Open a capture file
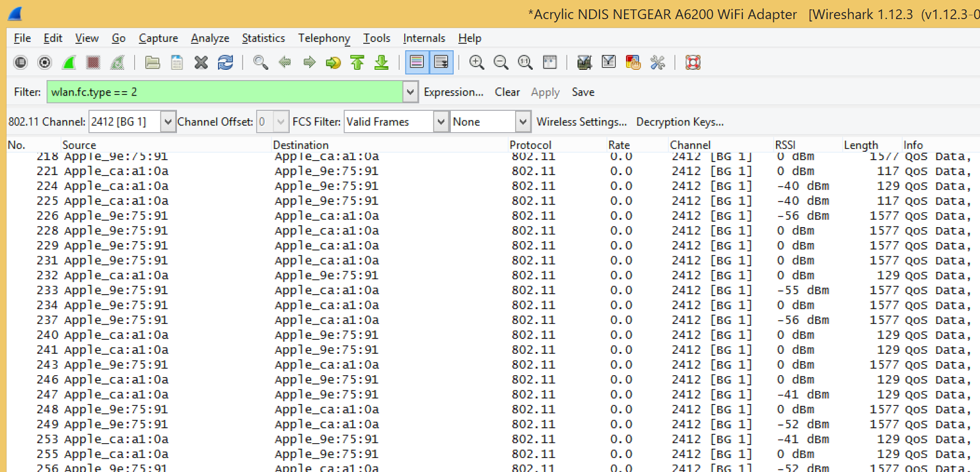Screen dimensions: 980x472 [153, 62]
